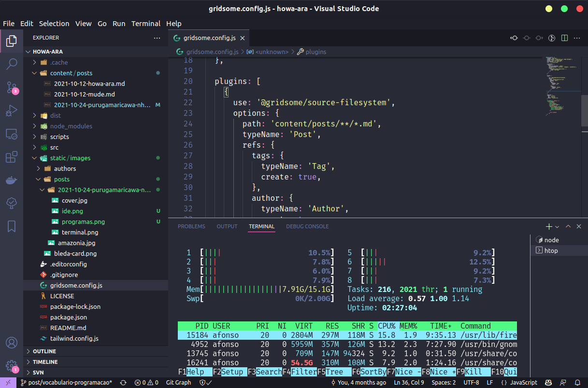Open the Terminal menu in the menu bar
Screen dimensions: 588x388
[x=146, y=23]
